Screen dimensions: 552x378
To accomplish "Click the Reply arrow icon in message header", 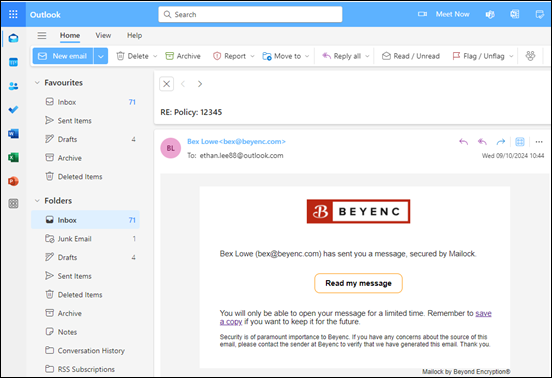I will tap(464, 142).
